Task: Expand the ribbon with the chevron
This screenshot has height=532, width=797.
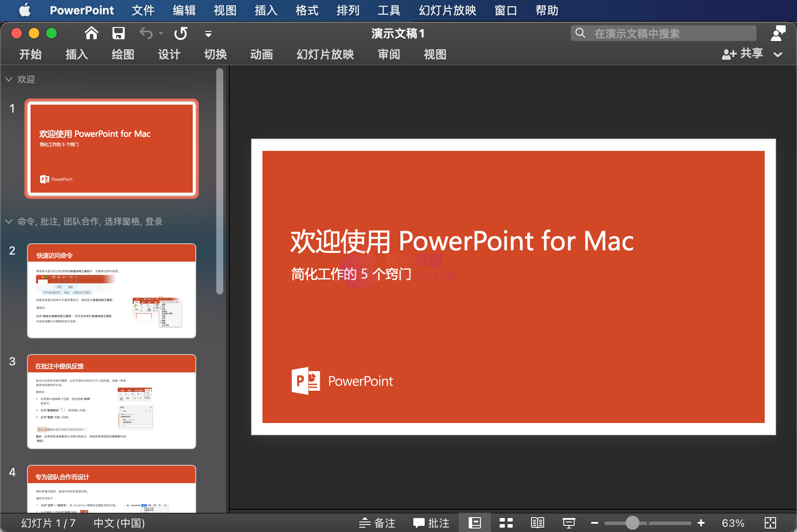Action: click(778, 55)
